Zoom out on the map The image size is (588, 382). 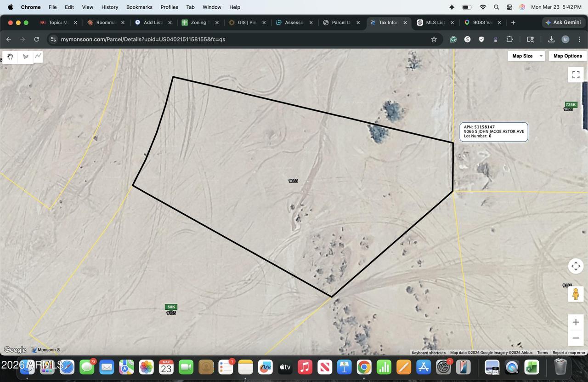pos(576,338)
